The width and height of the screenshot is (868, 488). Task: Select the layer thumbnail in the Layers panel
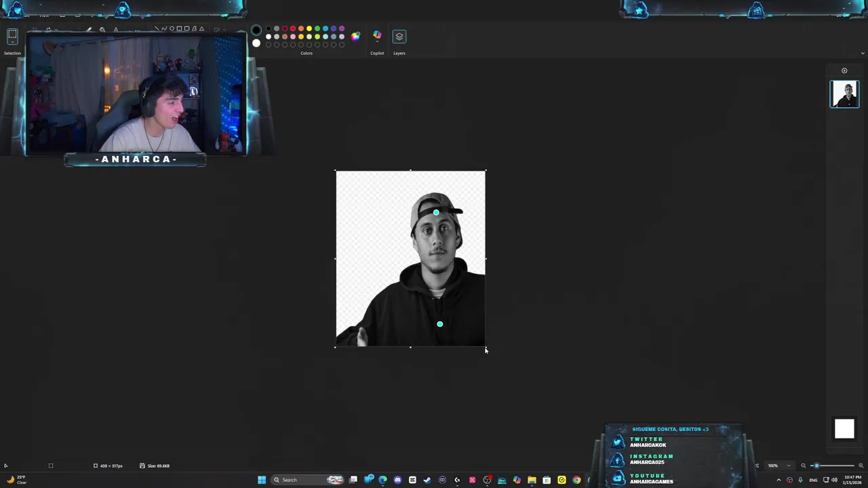(844, 94)
